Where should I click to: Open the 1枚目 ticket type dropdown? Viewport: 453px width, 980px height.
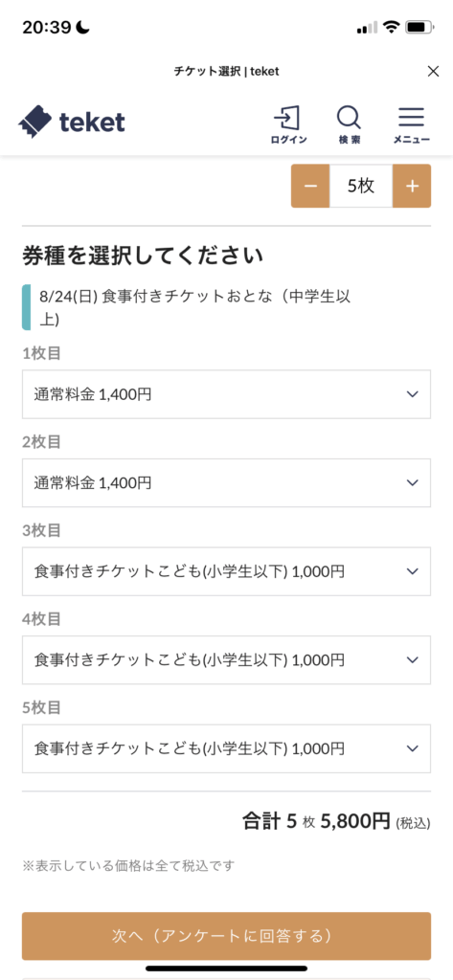[226, 394]
